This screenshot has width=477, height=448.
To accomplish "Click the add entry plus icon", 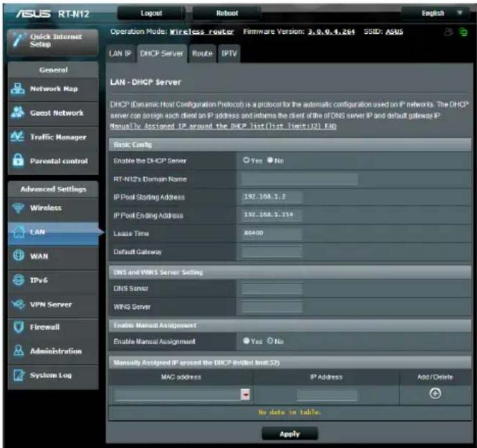I will click(435, 394).
